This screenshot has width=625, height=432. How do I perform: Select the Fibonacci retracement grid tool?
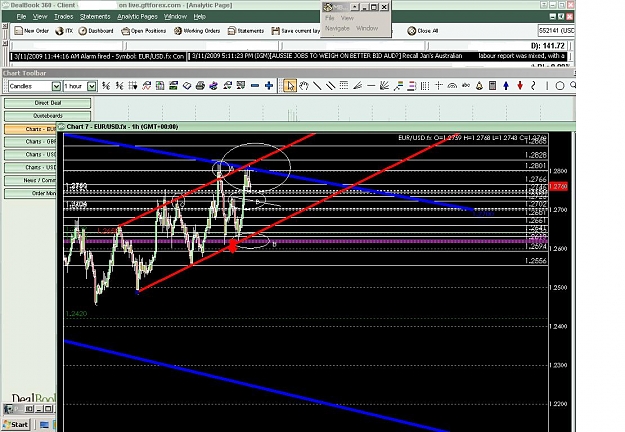click(x=344, y=86)
